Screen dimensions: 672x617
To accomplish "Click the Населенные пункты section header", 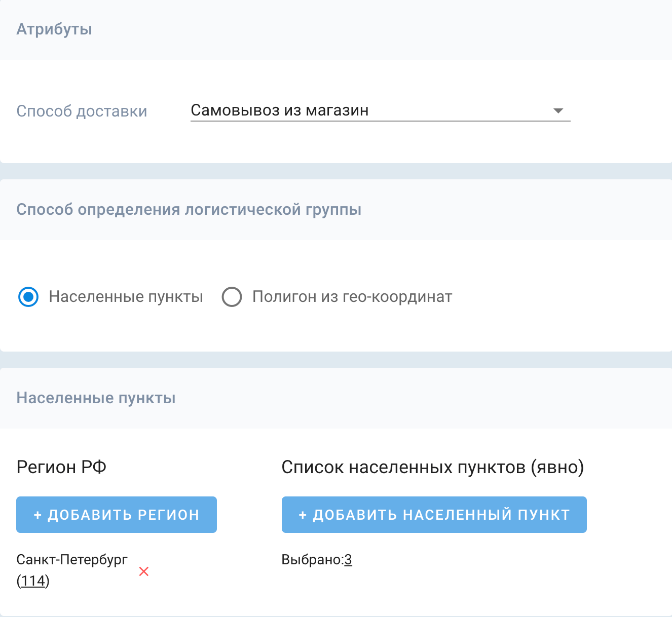I will 96,398.
